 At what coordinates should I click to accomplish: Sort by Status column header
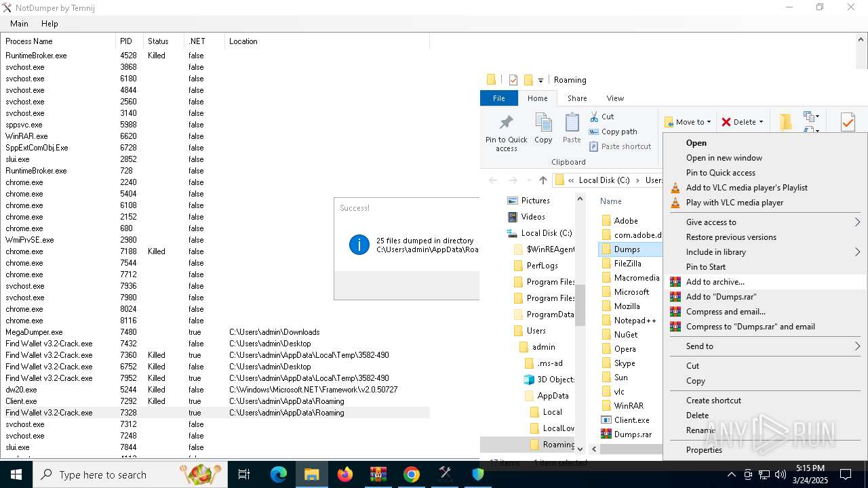tap(163, 41)
